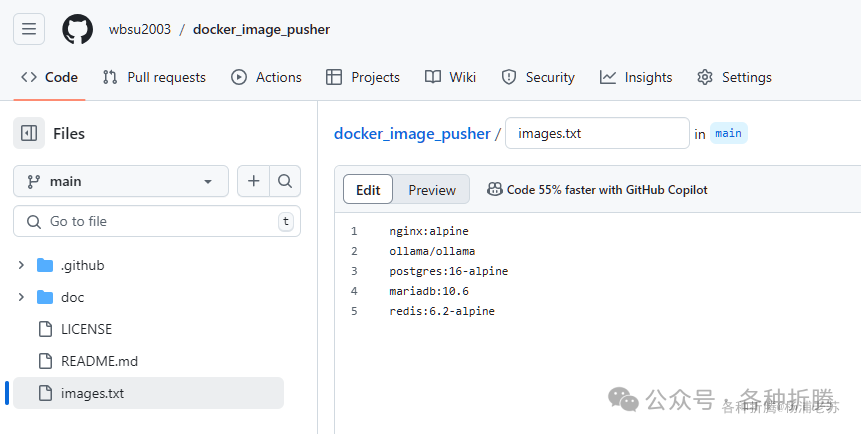Open the Wiki tab

450,77
